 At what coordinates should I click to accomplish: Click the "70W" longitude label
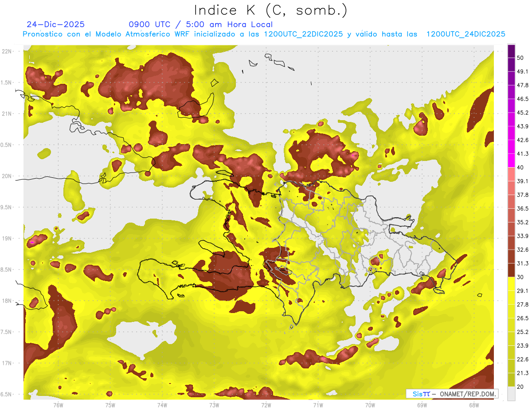point(370,405)
